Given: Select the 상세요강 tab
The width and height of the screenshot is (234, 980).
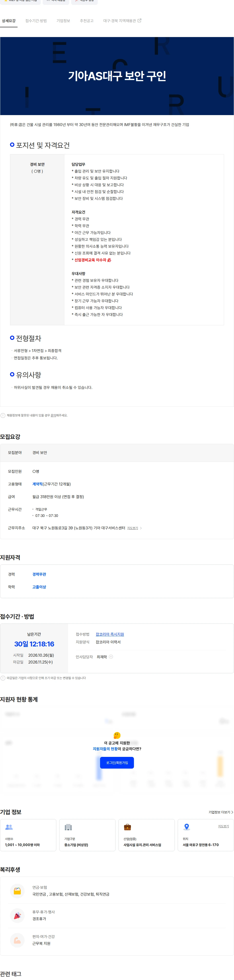Looking at the screenshot, I should pyautogui.click(x=9, y=21).
